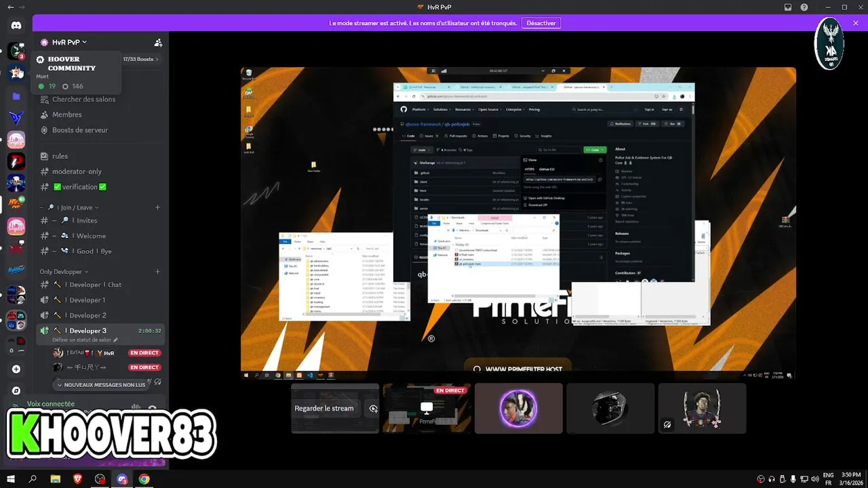
Task: Select the footballer avatar participant tile
Action: 702,409
